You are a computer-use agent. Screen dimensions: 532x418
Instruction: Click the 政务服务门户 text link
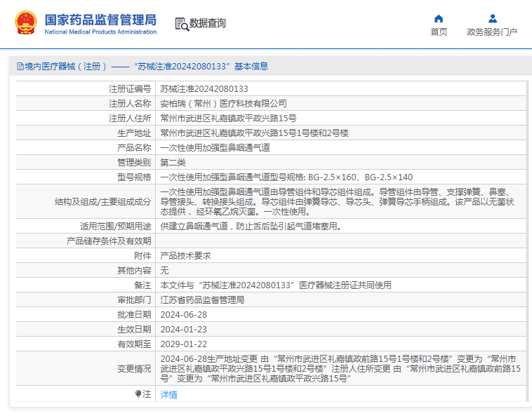[492, 32]
